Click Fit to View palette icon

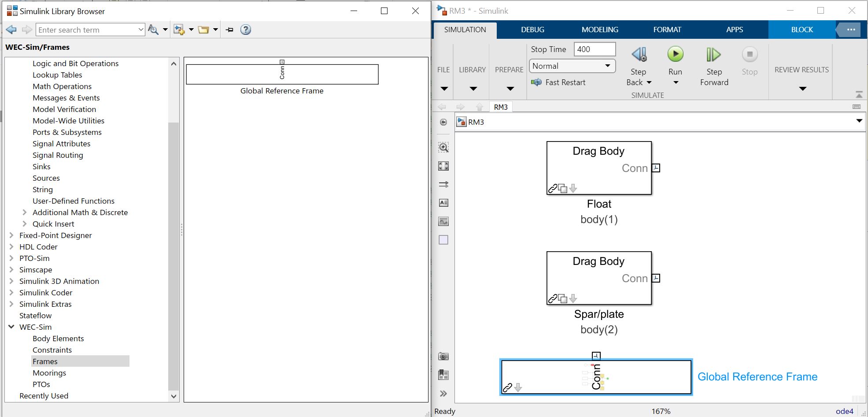tap(443, 166)
